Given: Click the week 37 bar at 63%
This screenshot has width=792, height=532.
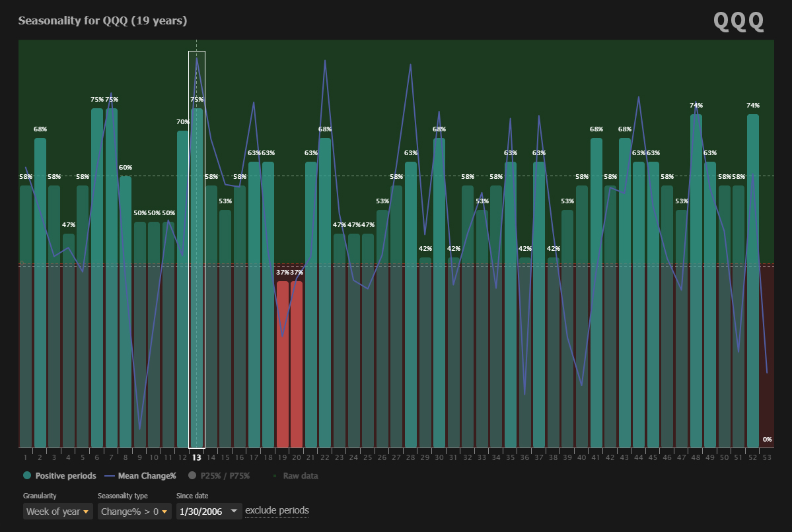Looking at the screenshot, I should coord(539,304).
